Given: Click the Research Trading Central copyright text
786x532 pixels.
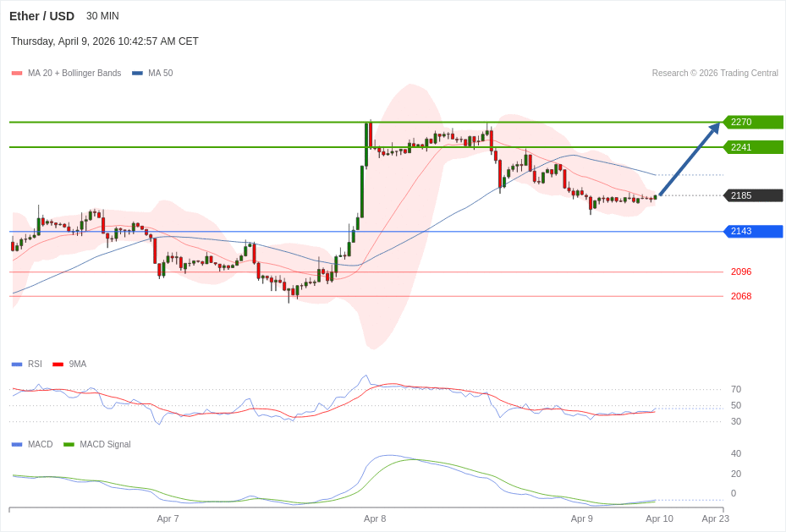Looking at the screenshot, I should point(714,74).
